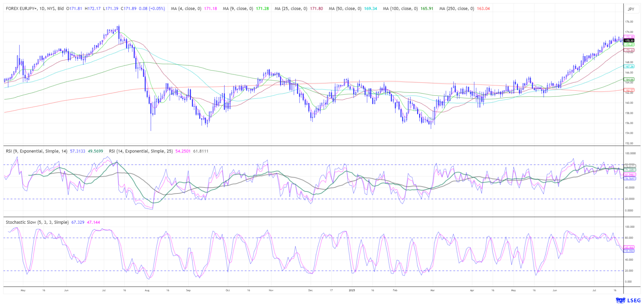Screen dimensions: 644x304
Task: Click the Aug label on the time axis
Action: click(147, 290)
